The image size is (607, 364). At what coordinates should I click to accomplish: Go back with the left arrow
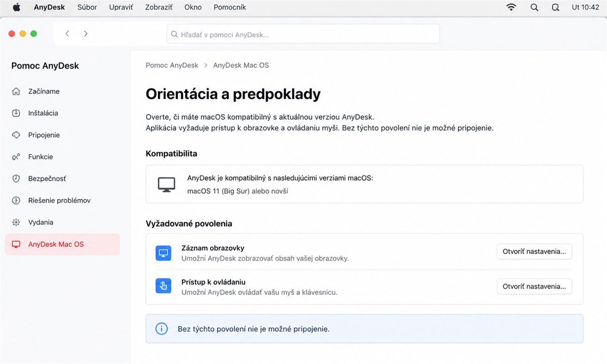(x=67, y=34)
